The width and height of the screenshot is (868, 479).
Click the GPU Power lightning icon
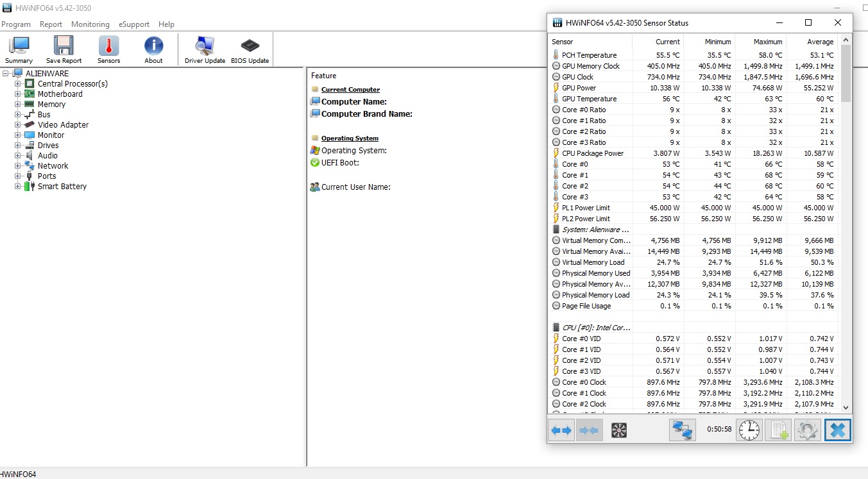coord(556,88)
